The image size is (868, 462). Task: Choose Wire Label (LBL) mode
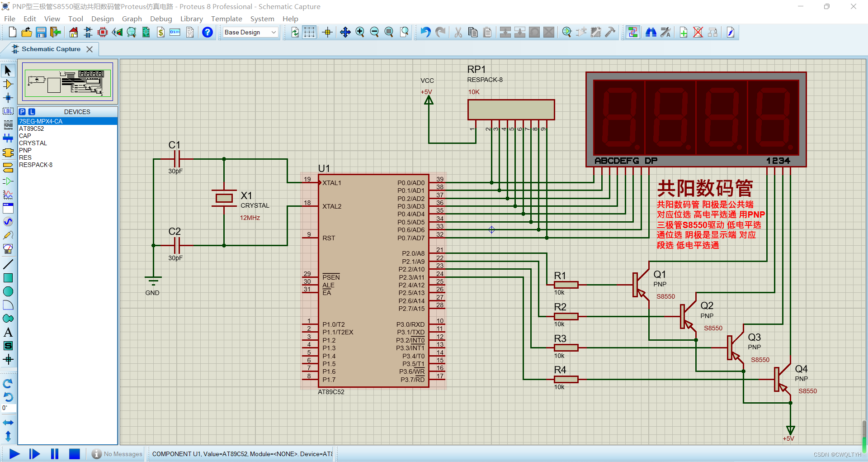8,111
